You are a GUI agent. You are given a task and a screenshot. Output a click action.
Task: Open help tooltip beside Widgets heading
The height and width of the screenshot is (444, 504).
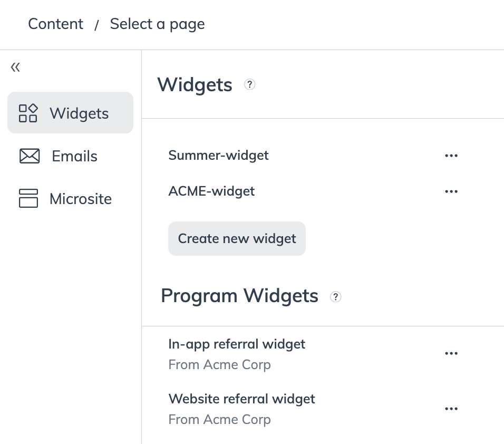(x=250, y=84)
